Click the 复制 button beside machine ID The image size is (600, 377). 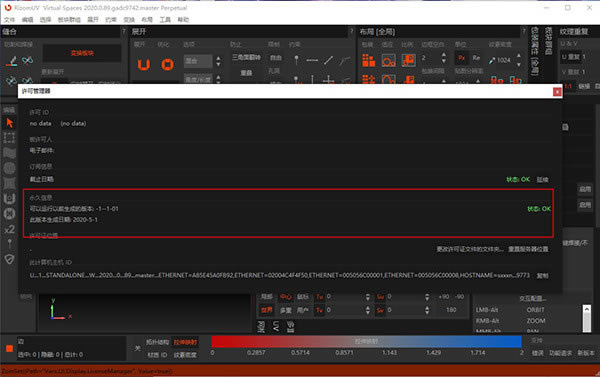tap(542, 276)
